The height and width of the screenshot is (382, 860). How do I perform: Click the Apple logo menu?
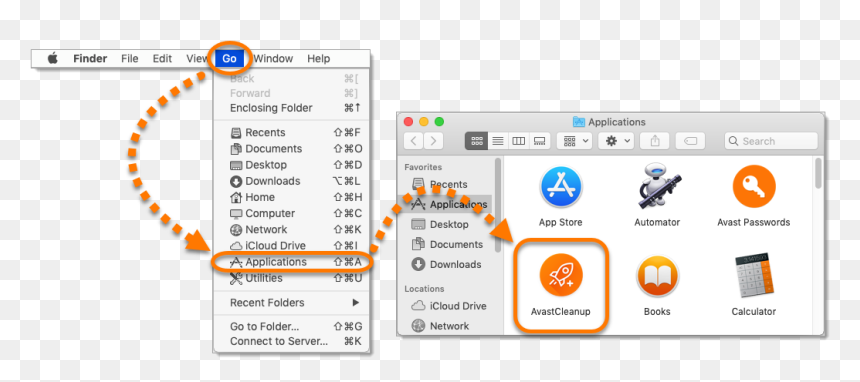point(53,58)
